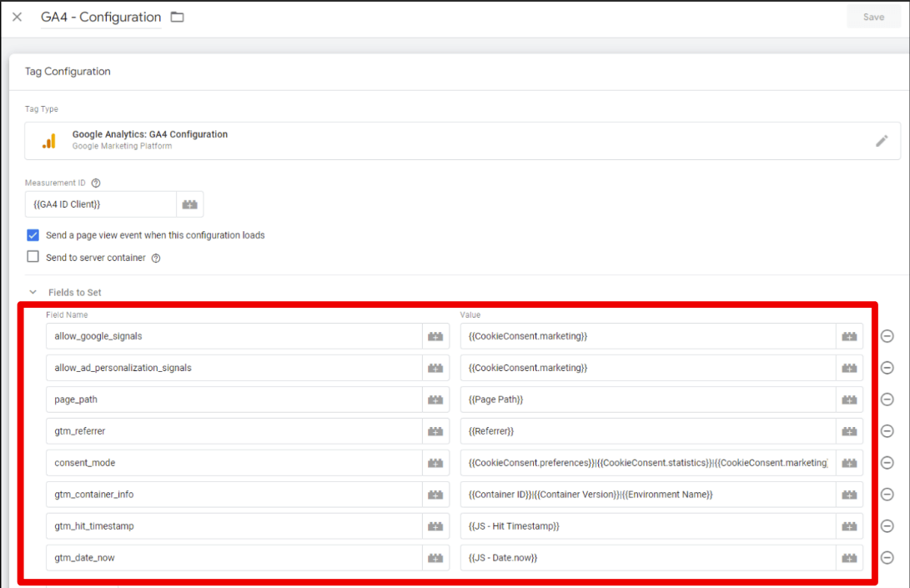Screen dimensions: 910x588
Task: Pick variable for allow_ad_personalization_signals value
Action: (849, 368)
